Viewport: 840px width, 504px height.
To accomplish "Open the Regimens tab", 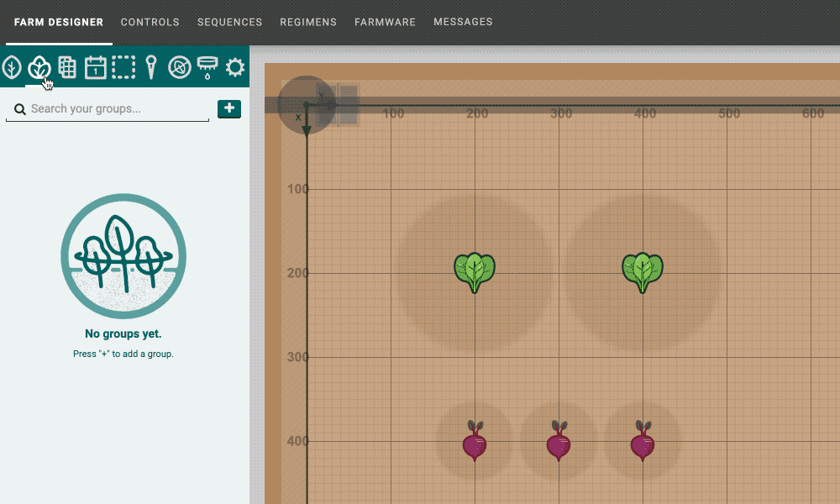I will pos(308,22).
